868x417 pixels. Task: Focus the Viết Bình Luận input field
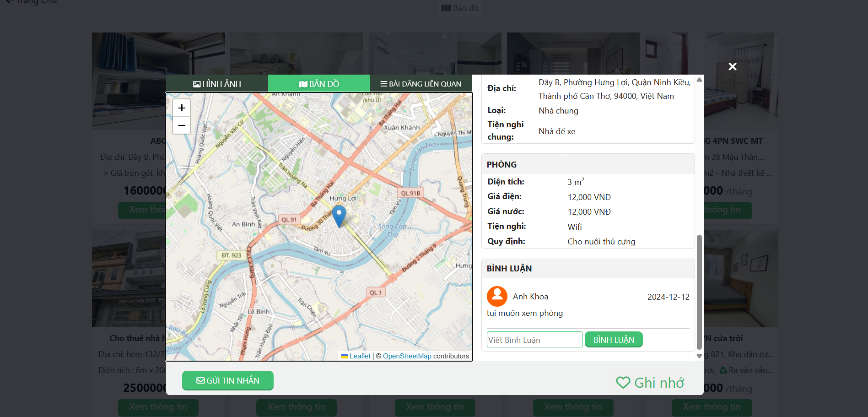pyautogui.click(x=534, y=340)
